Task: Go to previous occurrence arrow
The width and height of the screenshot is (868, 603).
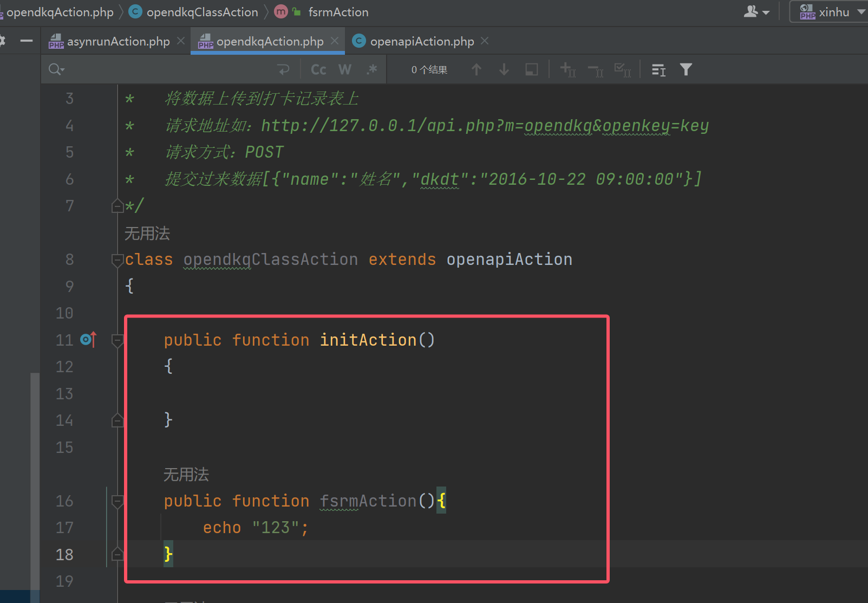Action: [477, 69]
